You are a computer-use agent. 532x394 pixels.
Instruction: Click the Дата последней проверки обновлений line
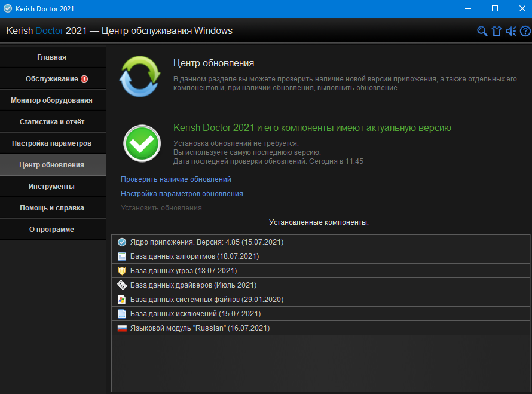(268, 161)
